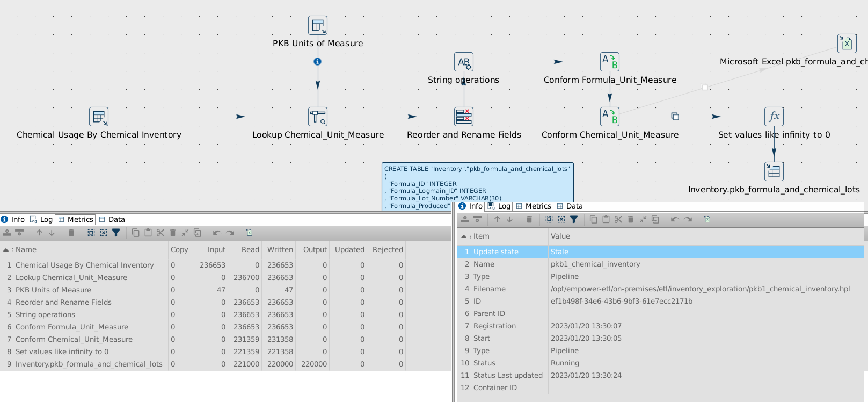Select the pkb1_chemical_inventory.hpl filename value
Viewport: 868px width, 402px height.
[x=700, y=289]
